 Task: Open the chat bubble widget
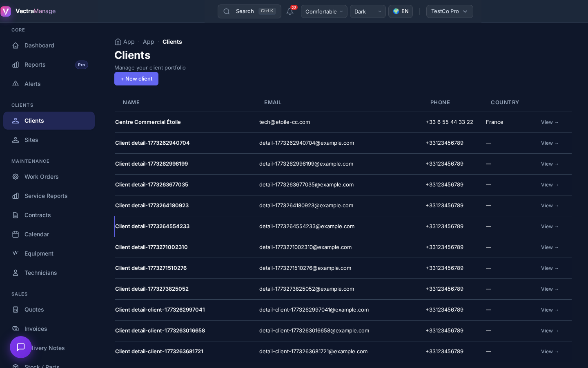[x=21, y=347]
